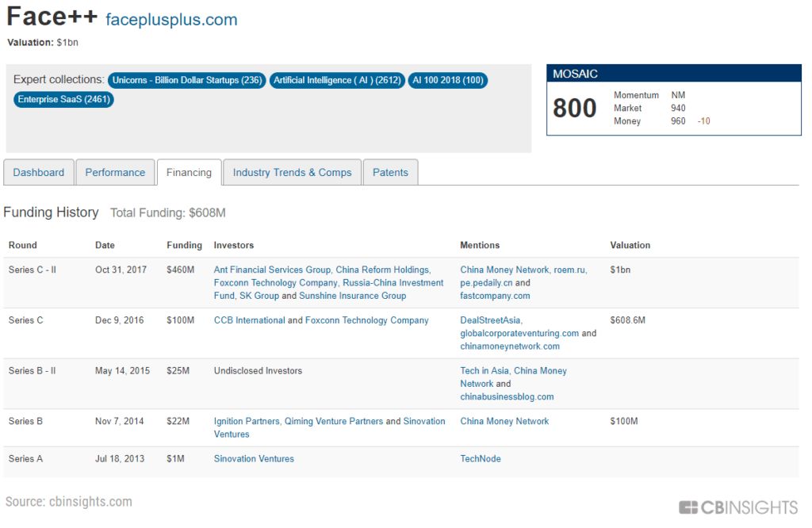Viewport: 812px width, 528px height.
Task: Select the Financing tab
Action: point(189,172)
